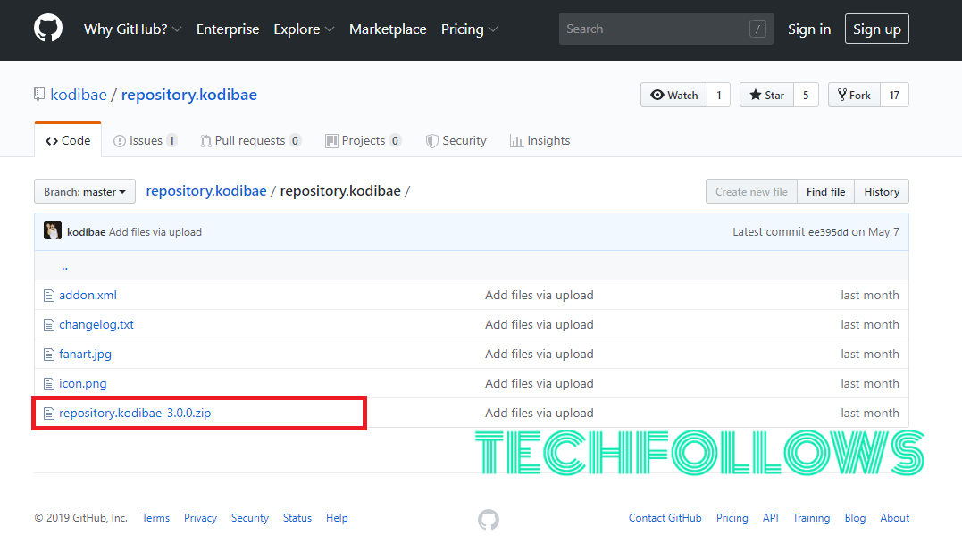The height and width of the screenshot is (560, 962).
Task: Expand the Explore menu
Action: 304,29
